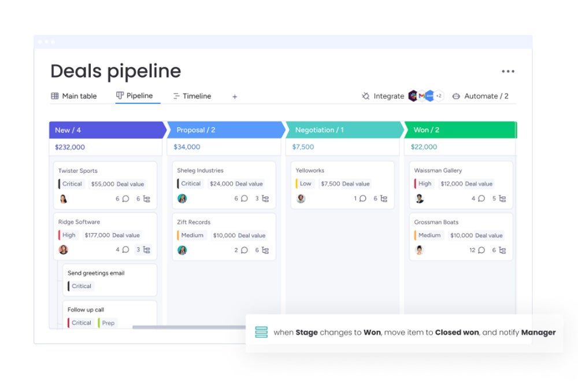This screenshot has height=392, width=578.
Task: Click the Ridge Software owner avatar
Action: (64, 250)
